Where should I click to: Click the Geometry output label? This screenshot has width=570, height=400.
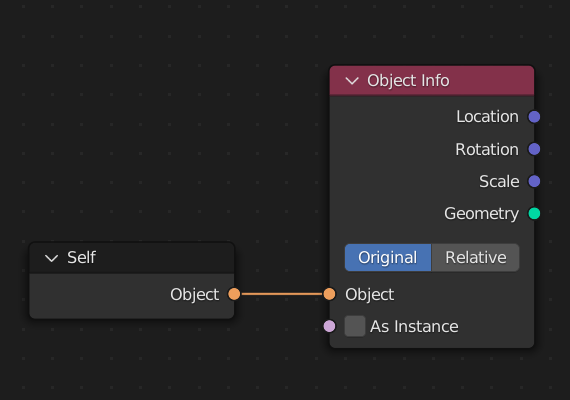click(x=481, y=213)
